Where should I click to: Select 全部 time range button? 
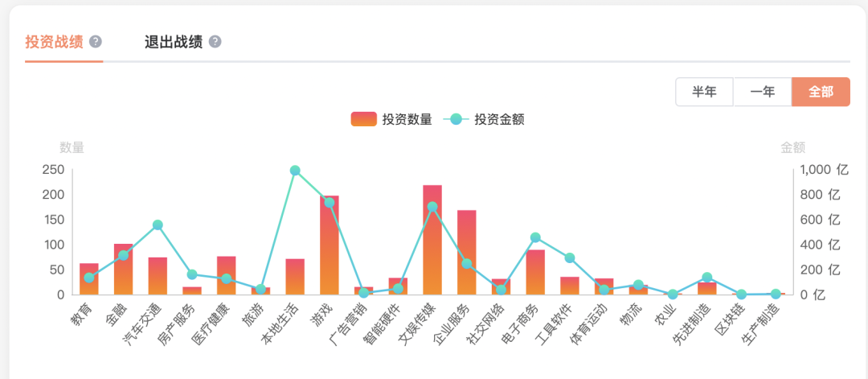pos(821,92)
